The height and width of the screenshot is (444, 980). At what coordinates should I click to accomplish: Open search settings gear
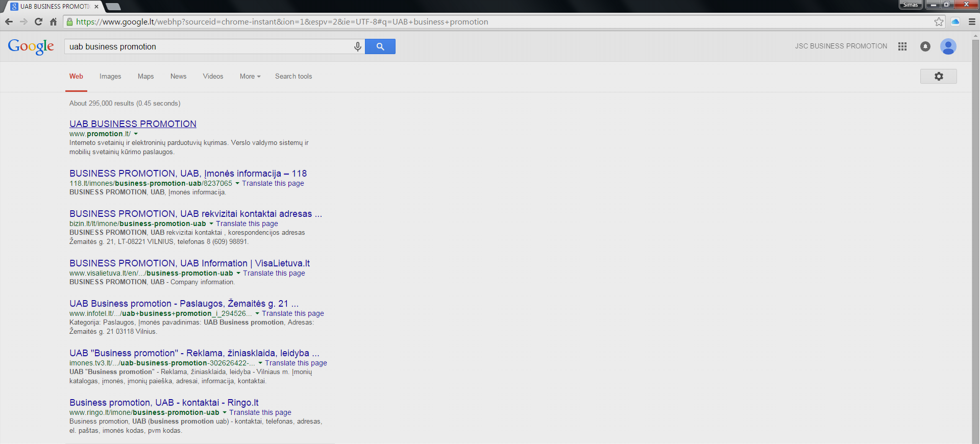pyautogui.click(x=939, y=76)
